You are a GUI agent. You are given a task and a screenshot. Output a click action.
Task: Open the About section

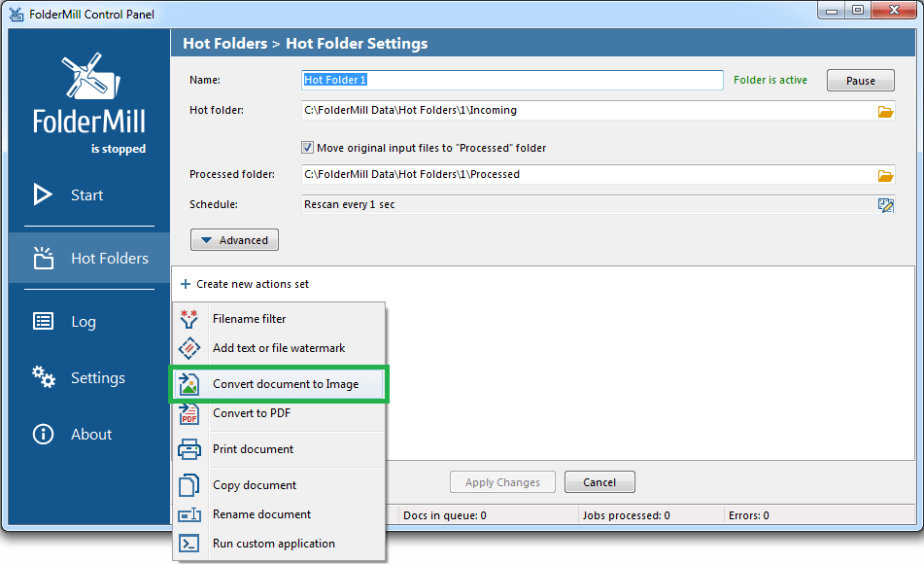pos(89,435)
